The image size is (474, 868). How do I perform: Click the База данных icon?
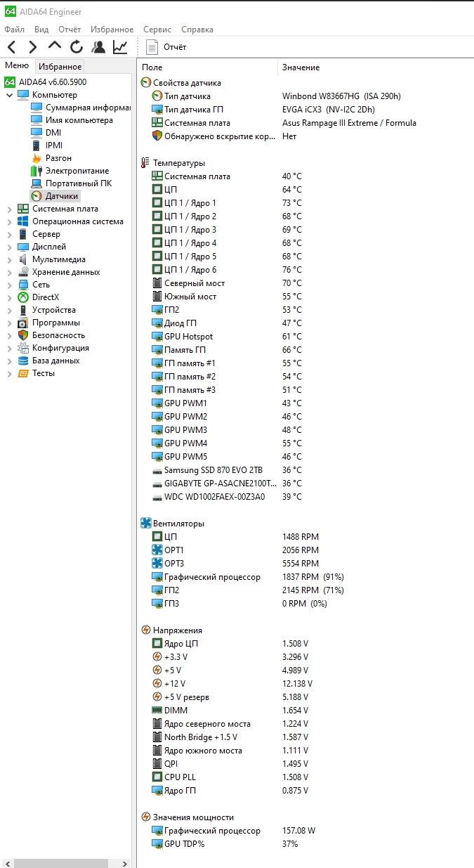[x=23, y=361]
